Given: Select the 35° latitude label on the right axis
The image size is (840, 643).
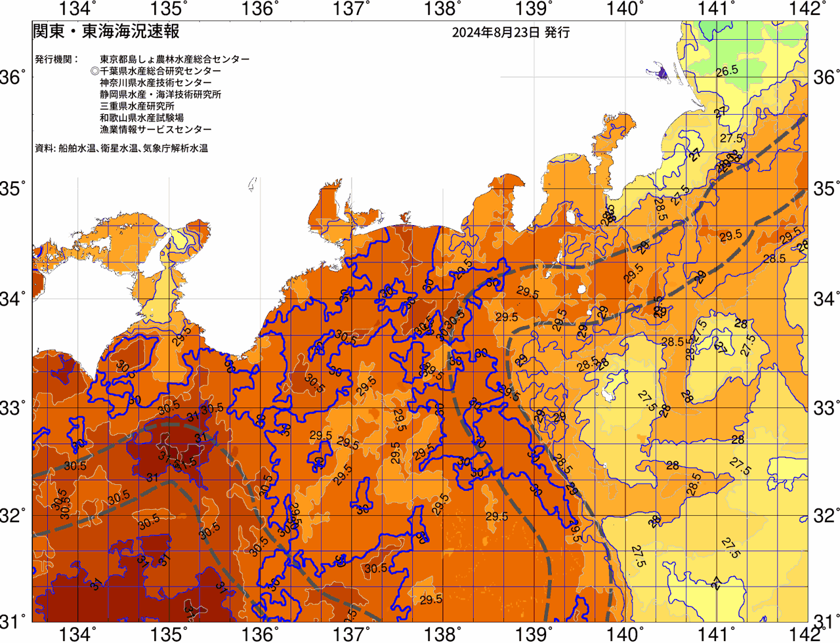Looking at the screenshot, I should (826, 190).
